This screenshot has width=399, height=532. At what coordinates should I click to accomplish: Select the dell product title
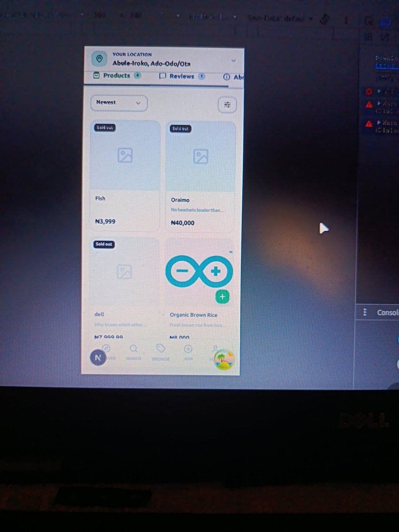point(99,314)
